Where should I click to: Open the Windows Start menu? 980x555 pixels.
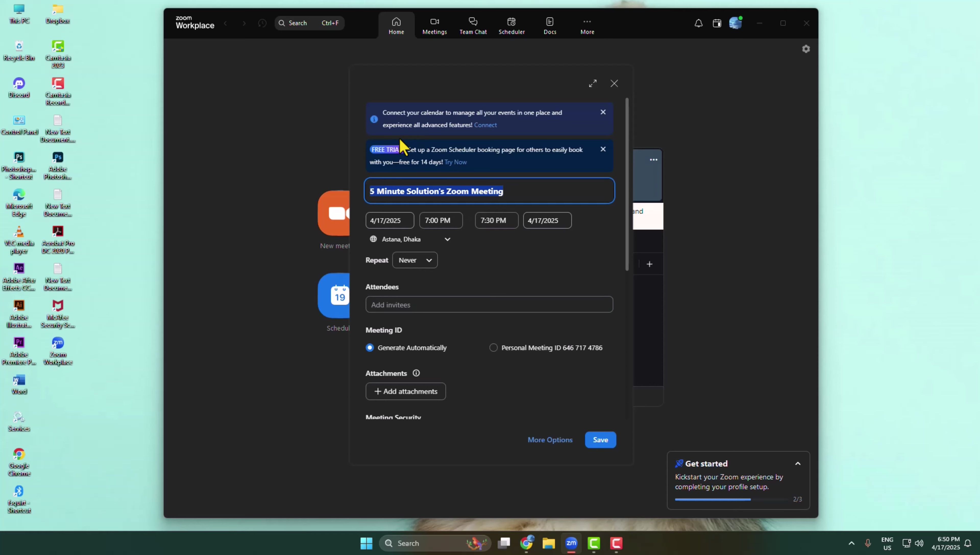(x=366, y=543)
